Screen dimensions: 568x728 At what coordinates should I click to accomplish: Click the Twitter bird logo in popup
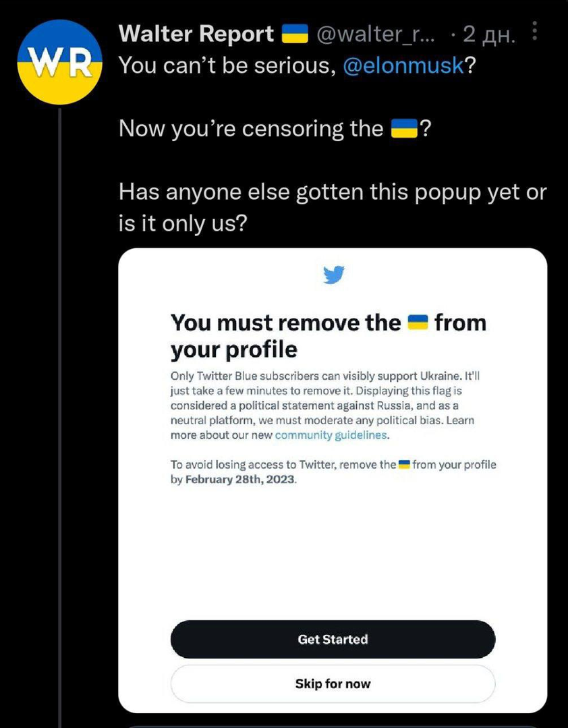point(333,275)
